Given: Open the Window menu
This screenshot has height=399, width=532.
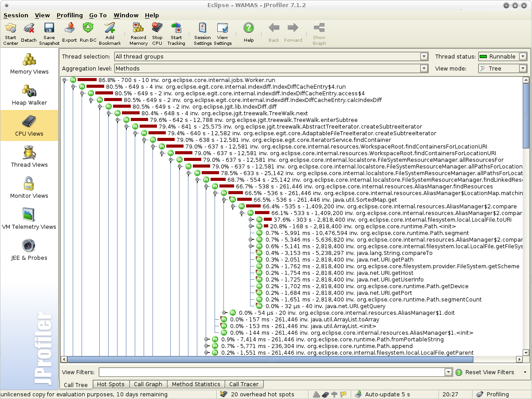Looking at the screenshot, I should click(x=126, y=15).
